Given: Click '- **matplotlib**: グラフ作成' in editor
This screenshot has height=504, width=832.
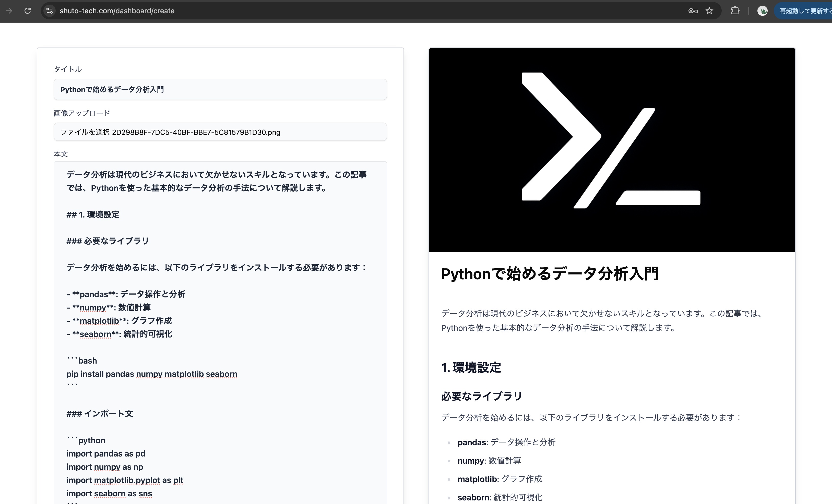Looking at the screenshot, I should click(119, 320).
